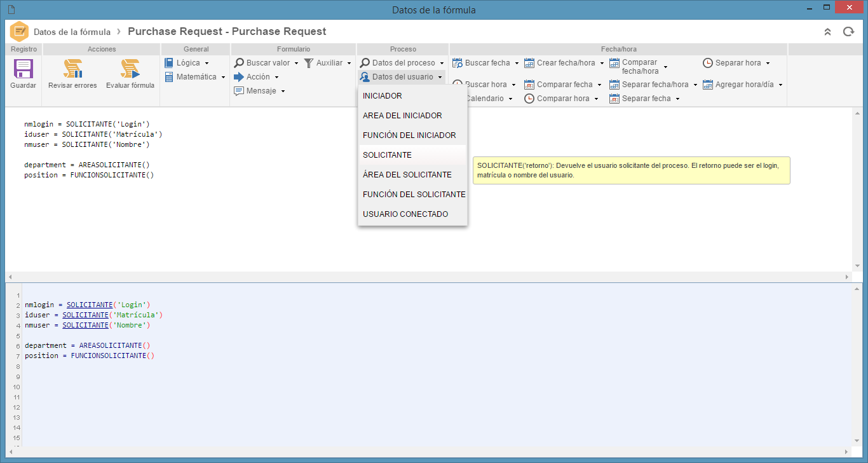Open the Lógica dropdown
Image resolution: width=868 pixels, height=463 pixels.
click(x=187, y=63)
